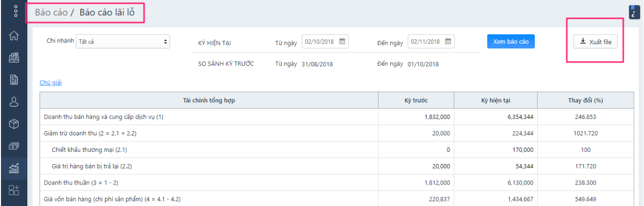Select row Giảm trừ doanh thu (2 = 2.1 + 2.2)
This screenshot has height=206, width=644.
[337, 133]
